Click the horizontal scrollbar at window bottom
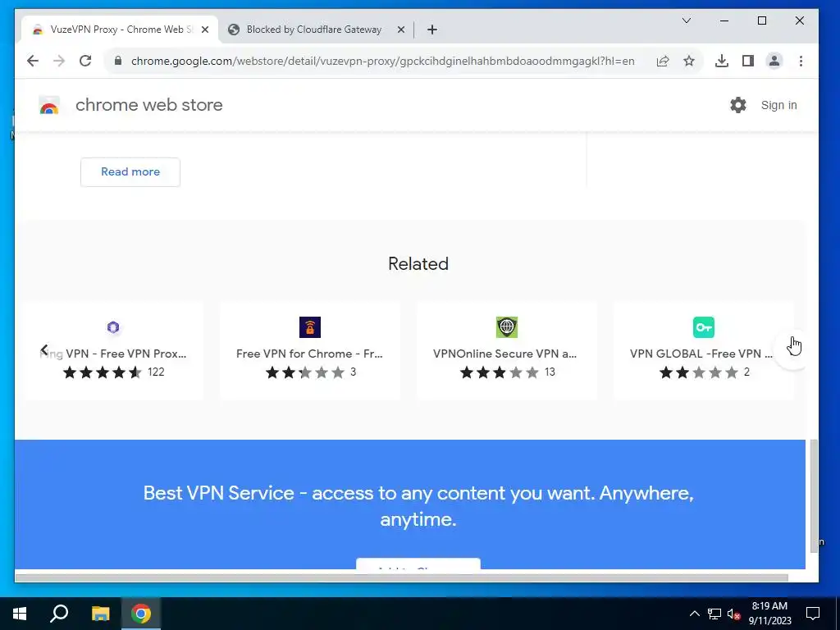This screenshot has width=840, height=630. click(x=401, y=577)
